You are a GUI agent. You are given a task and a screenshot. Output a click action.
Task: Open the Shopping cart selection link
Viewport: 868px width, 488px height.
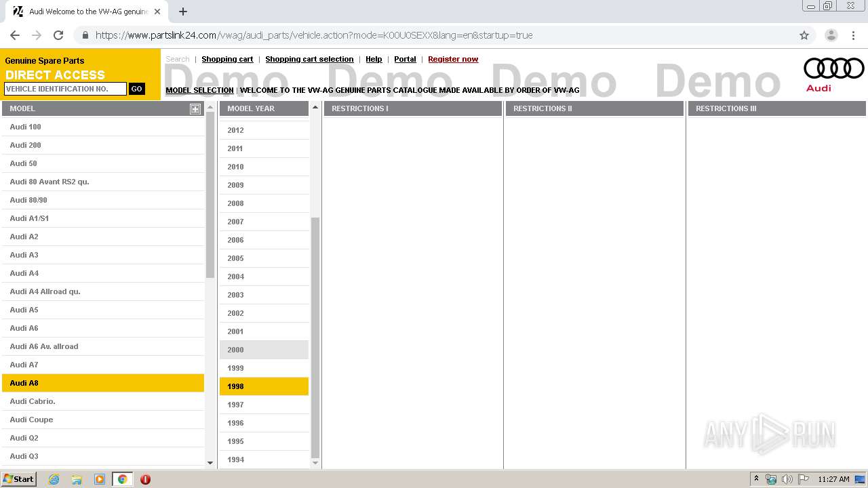pyautogui.click(x=309, y=59)
